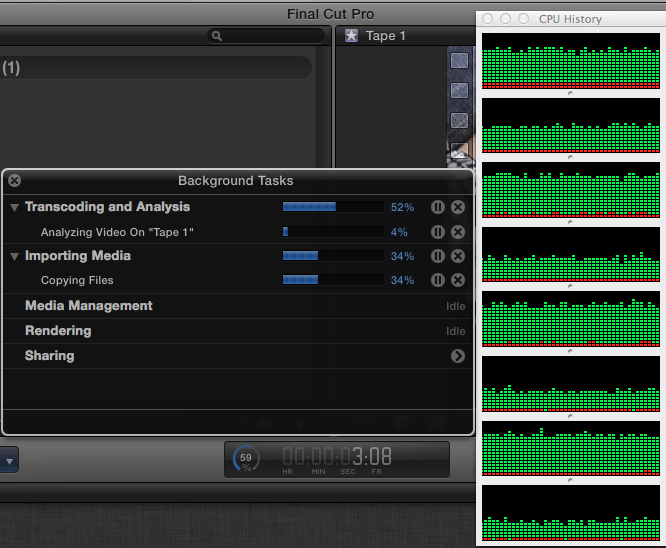Click the third filmstrip thumbnail
This screenshot has width=666, height=548.
(459, 120)
